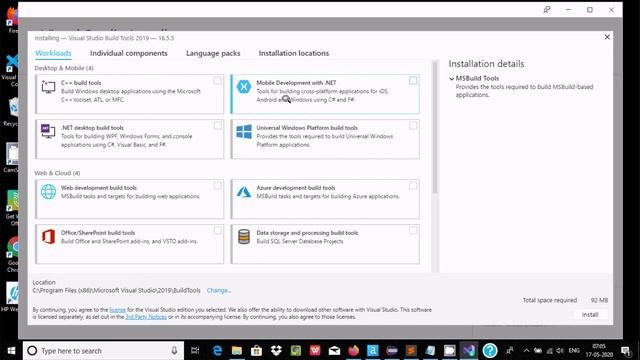Open the volume control in system tray
The width and height of the screenshot is (640, 360).
[x=560, y=351]
